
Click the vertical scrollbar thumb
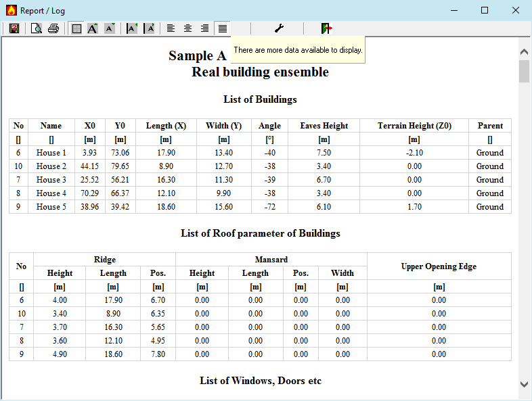(x=524, y=71)
